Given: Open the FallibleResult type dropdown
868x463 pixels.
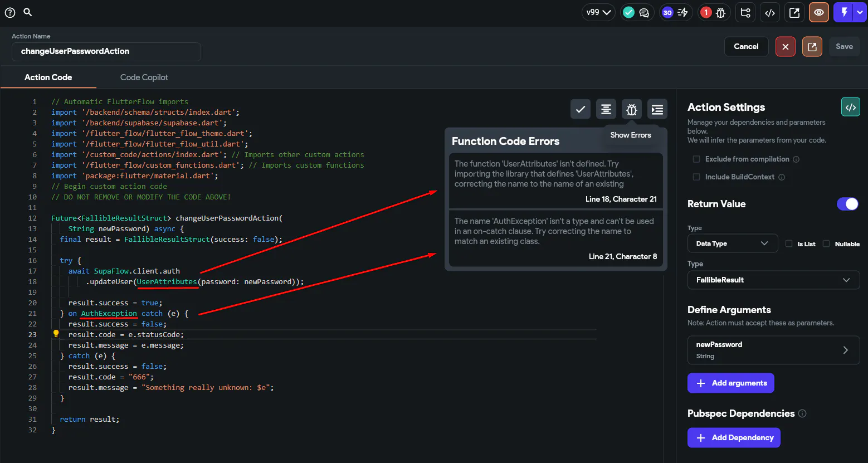Looking at the screenshot, I should pyautogui.click(x=774, y=280).
